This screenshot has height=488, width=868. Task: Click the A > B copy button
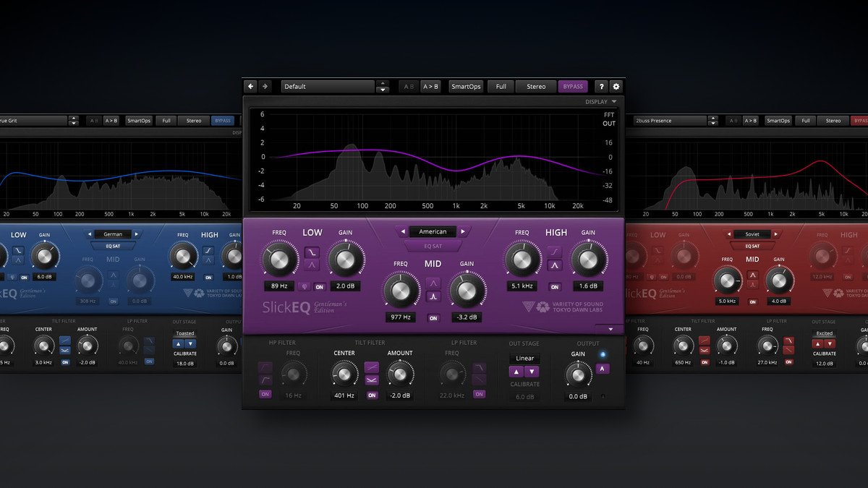click(x=430, y=87)
